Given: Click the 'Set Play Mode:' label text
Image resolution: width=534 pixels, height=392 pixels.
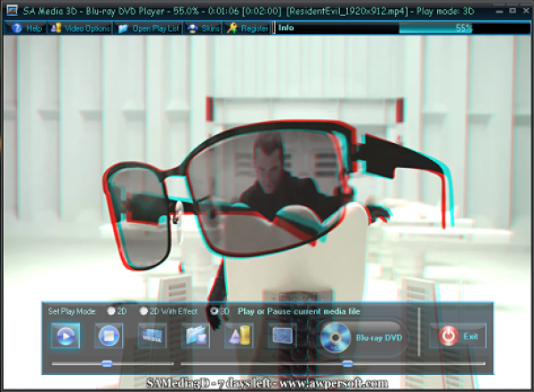Looking at the screenshot, I should [72, 311].
